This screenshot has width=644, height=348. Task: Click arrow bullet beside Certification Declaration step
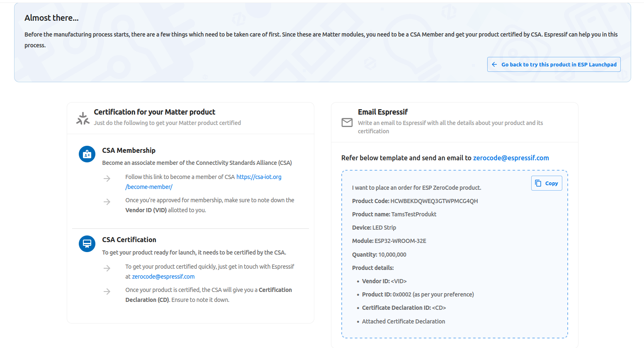point(107,292)
